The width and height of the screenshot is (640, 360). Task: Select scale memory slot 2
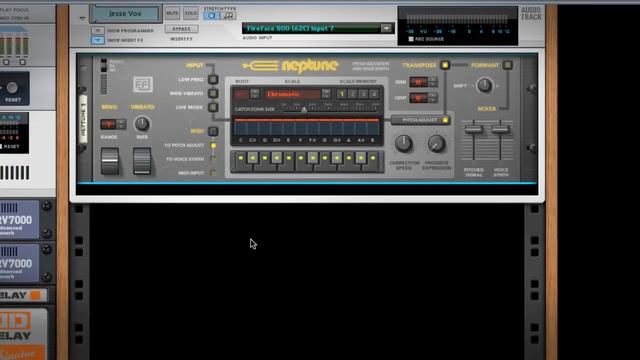tap(352, 94)
